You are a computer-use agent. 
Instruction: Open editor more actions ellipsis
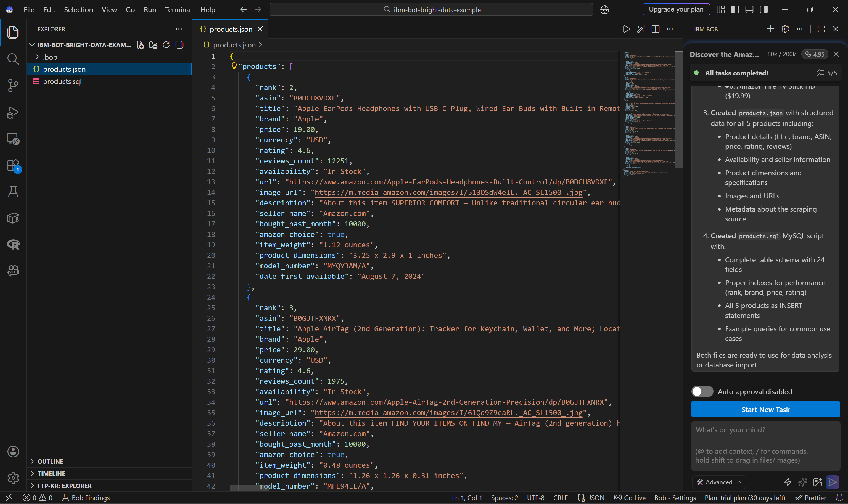pyautogui.click(x=670, y=29)
